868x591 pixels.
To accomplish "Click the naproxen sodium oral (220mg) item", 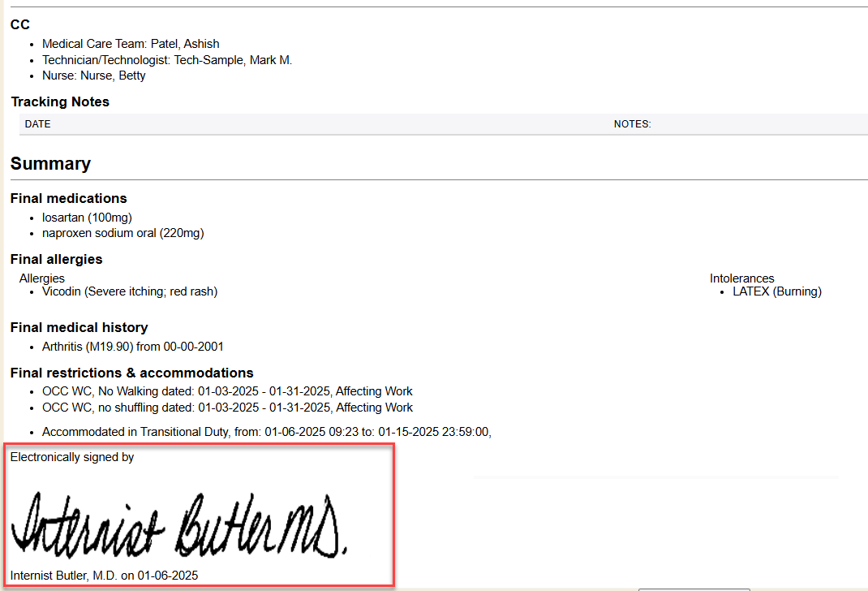I will [122, 233].
